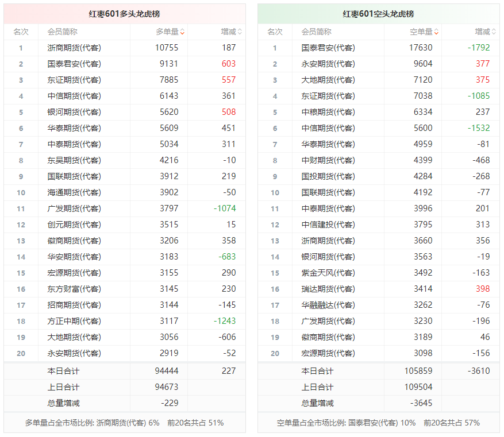The width and height of the screenshot is (504, 437).
Task: Select 招商期货(代客) row
Action: pyautogui.click(x=125, y=305)
